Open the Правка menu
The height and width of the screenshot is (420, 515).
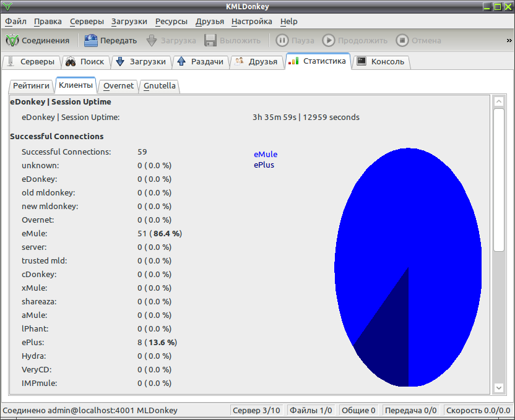coord(48,22)
